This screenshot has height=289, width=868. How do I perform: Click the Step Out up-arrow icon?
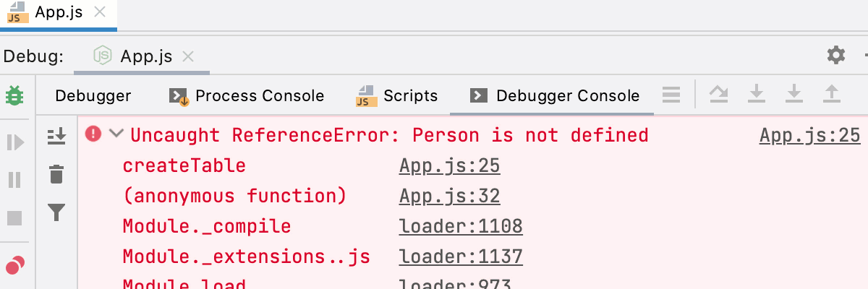pyautogui.click(x=832, y=94)
